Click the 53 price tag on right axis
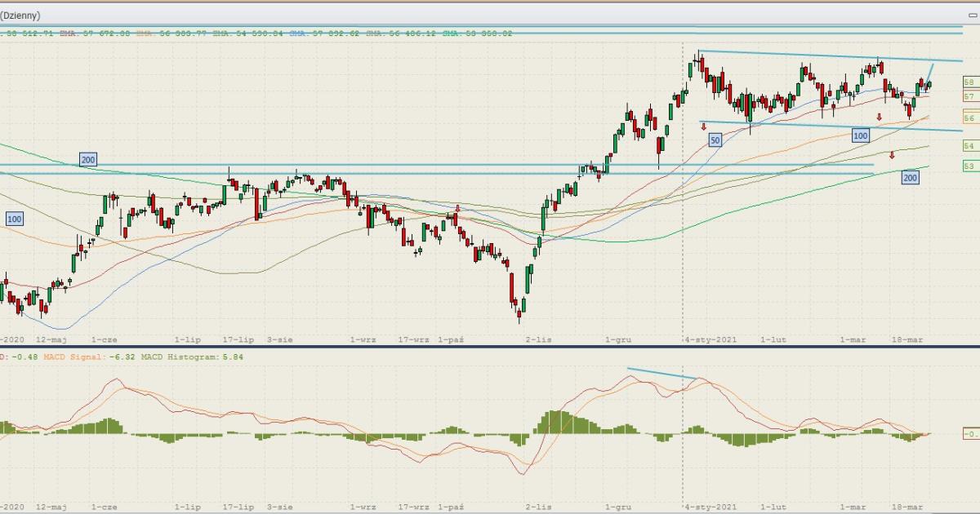 pyautogui.click(x=969, y=166)
